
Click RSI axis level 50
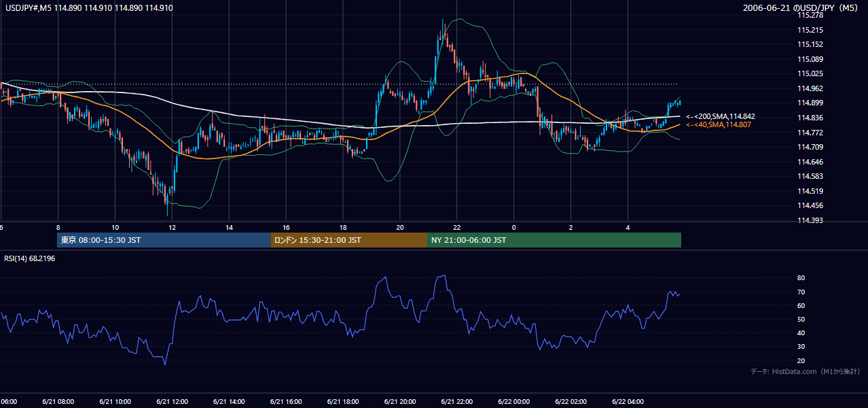pyautogui.click(x=801, y=319)
